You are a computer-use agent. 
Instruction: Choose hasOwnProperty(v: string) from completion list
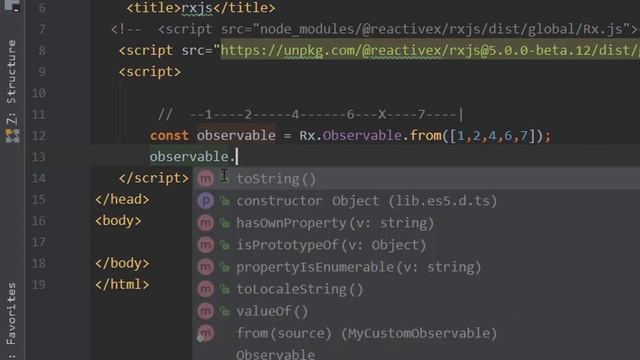[416, 223]
